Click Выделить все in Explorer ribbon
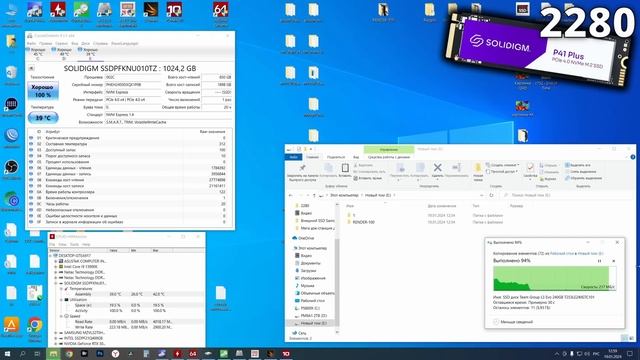This screenshot has width=640, height=360. tap(578, 165)
